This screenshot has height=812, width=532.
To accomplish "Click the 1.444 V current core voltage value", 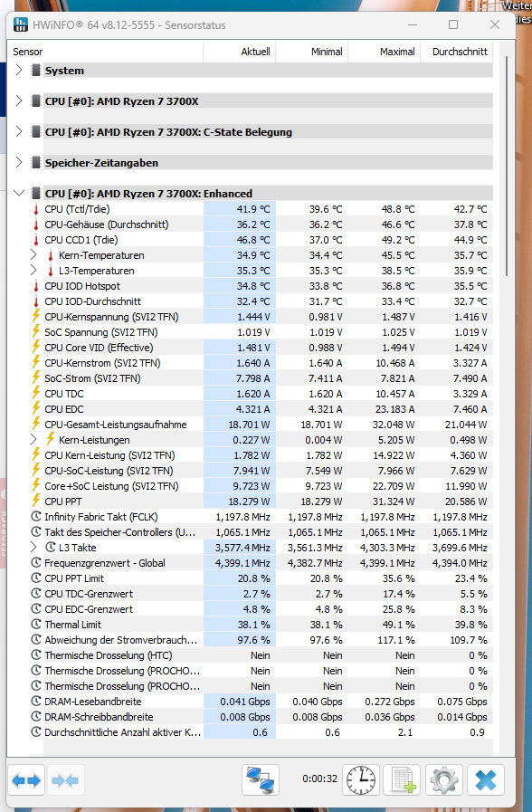I will pos(253,317).
